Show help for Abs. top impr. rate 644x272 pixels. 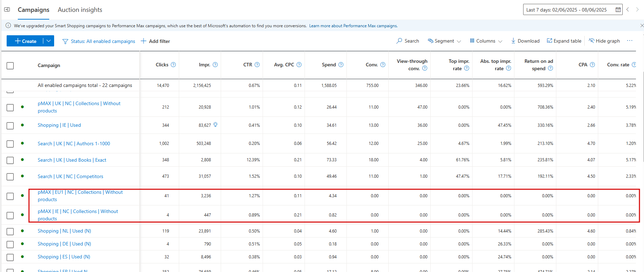coord(508,68)
